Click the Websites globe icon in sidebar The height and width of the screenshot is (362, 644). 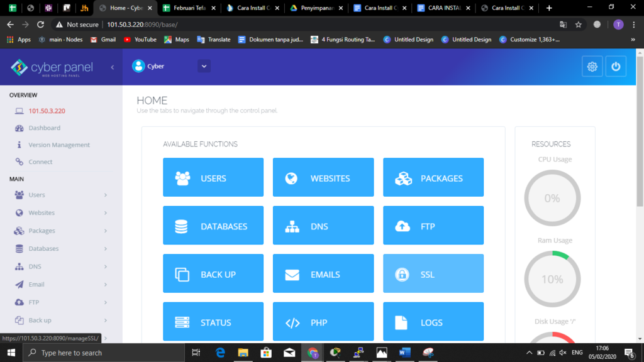click(19, 212)
